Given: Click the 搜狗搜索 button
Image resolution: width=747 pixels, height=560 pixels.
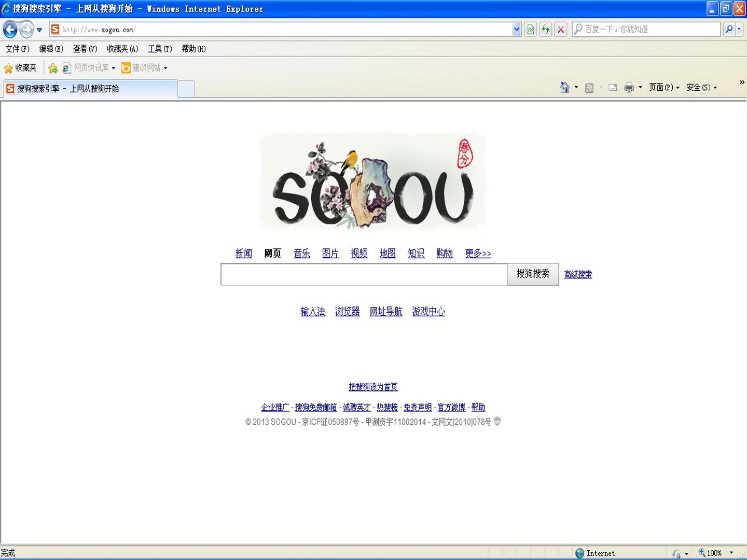Looking at the screenshot, I should click(533, 274).
